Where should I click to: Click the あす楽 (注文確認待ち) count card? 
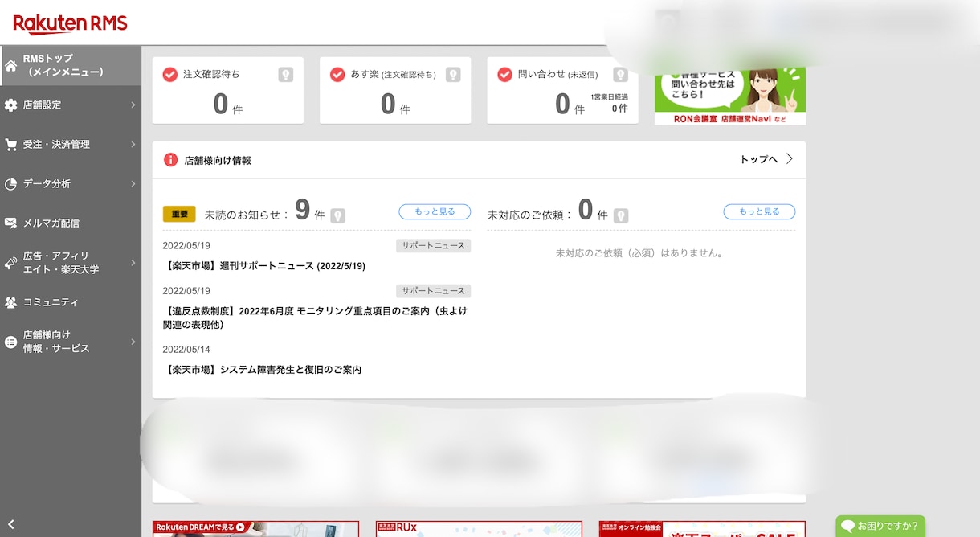point(395,90)
